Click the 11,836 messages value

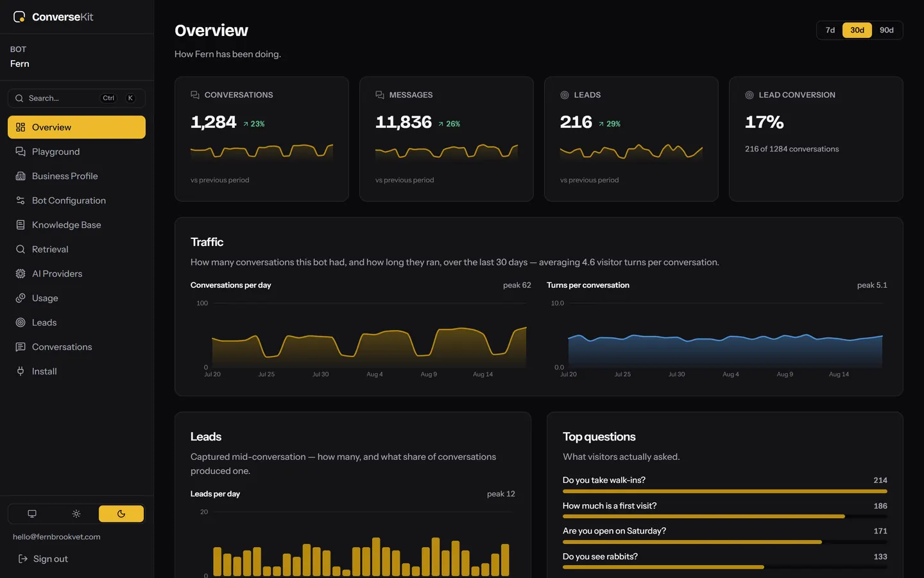404,122
